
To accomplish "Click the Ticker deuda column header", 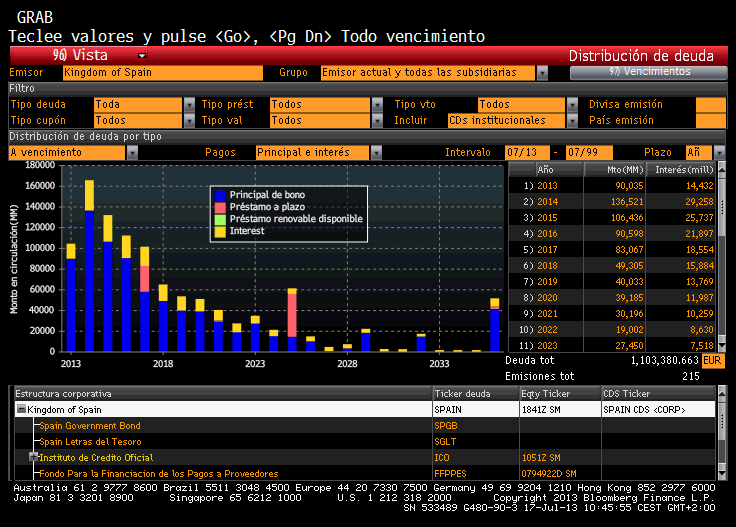I will point(475,394).
